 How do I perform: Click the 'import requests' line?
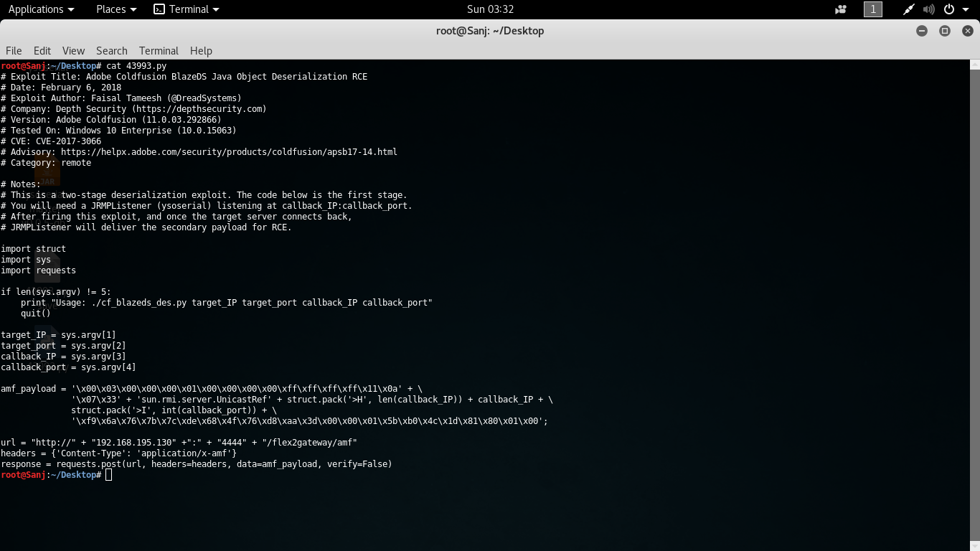point(38,270)
